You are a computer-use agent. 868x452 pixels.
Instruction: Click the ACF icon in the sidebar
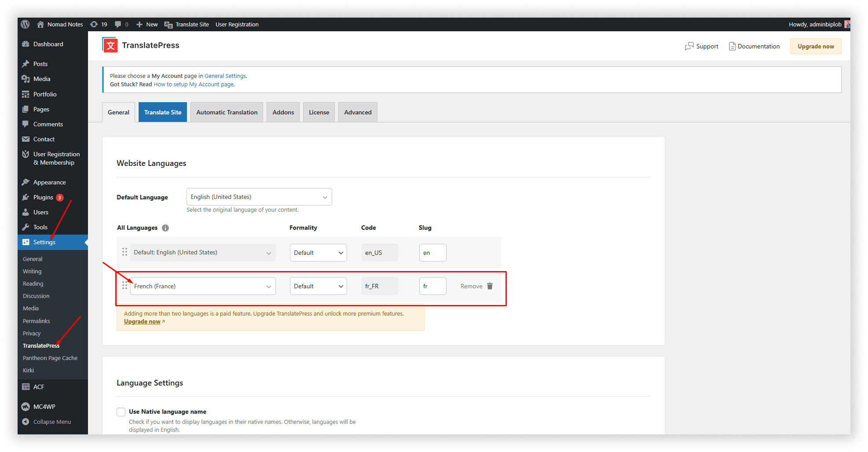(x=26, y=387)
